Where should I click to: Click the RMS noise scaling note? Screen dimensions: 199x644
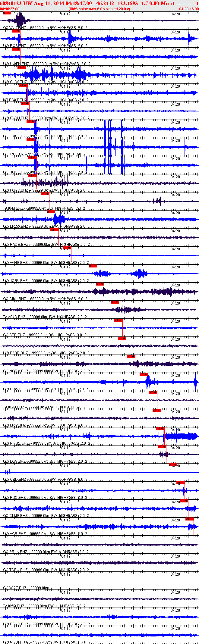[x=99, y=9]
